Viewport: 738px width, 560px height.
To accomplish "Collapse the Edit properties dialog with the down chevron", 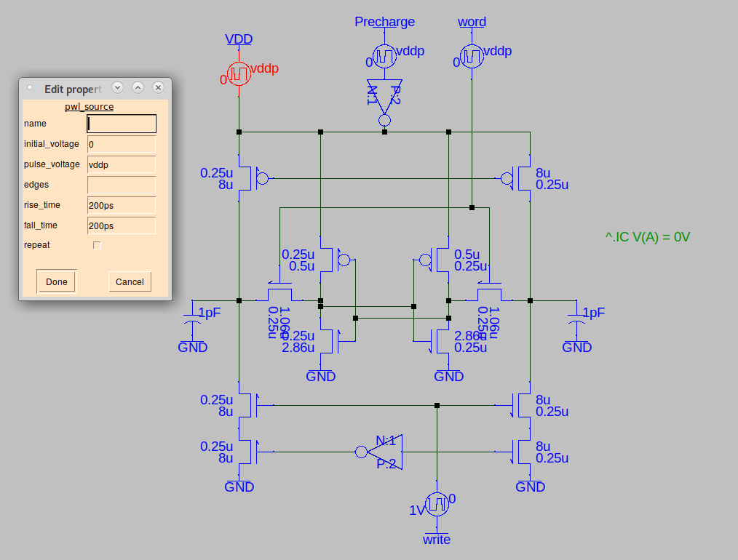I will pyautogui.click(x=117, y=87).
